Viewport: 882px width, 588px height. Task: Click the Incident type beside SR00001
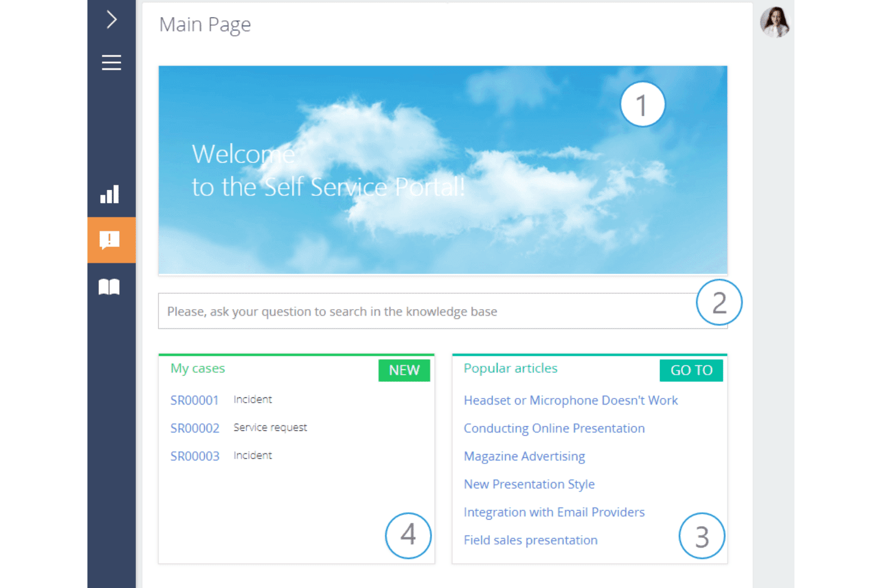(x=253, y=399)
